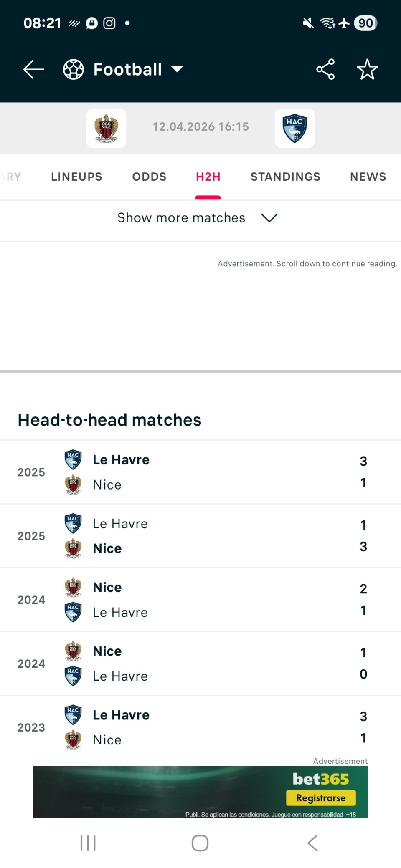401x868 pixels.
Task: Switch to the Odds tab
Action: click(149, 177)
